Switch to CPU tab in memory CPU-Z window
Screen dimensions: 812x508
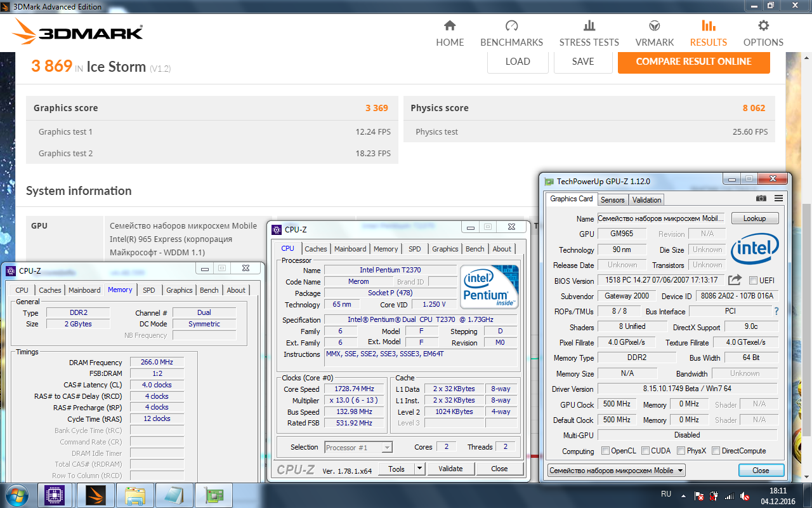pos(22,290)
